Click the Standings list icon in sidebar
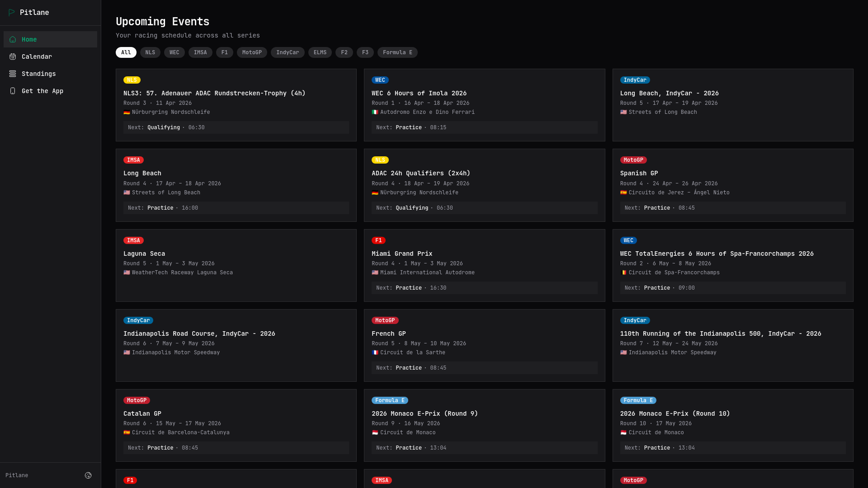The width and height of the screenshot is (868, 488). (13, 74)
